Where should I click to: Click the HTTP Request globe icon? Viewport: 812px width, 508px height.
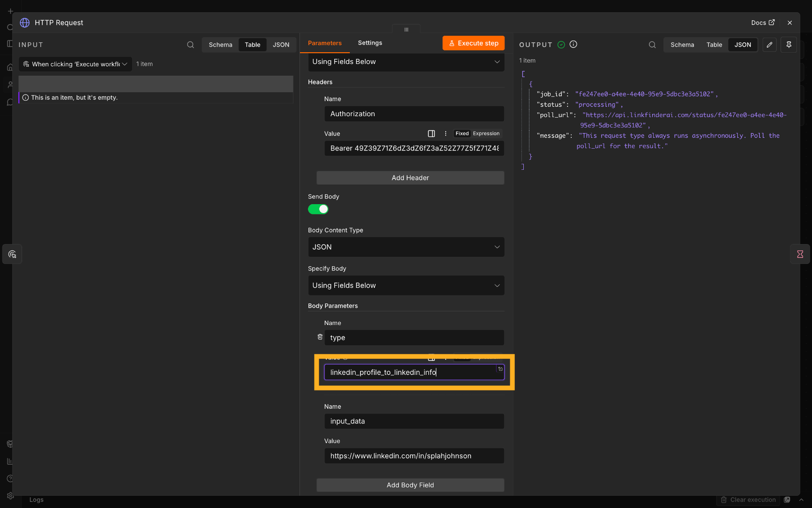point(25,23)
